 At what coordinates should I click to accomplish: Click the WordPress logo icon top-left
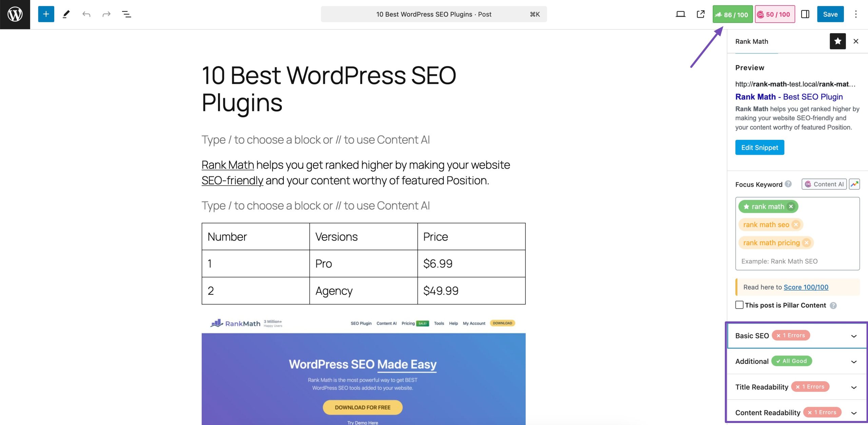pos(15,14)
